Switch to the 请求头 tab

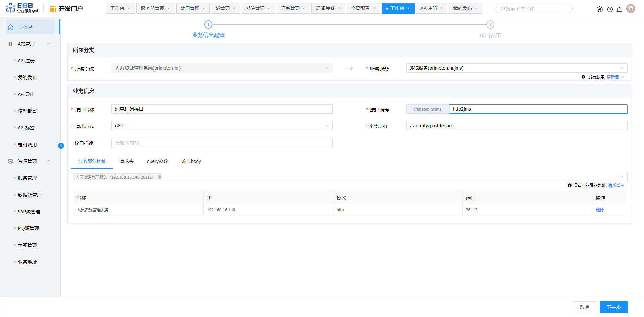click(x=127, y=161)
